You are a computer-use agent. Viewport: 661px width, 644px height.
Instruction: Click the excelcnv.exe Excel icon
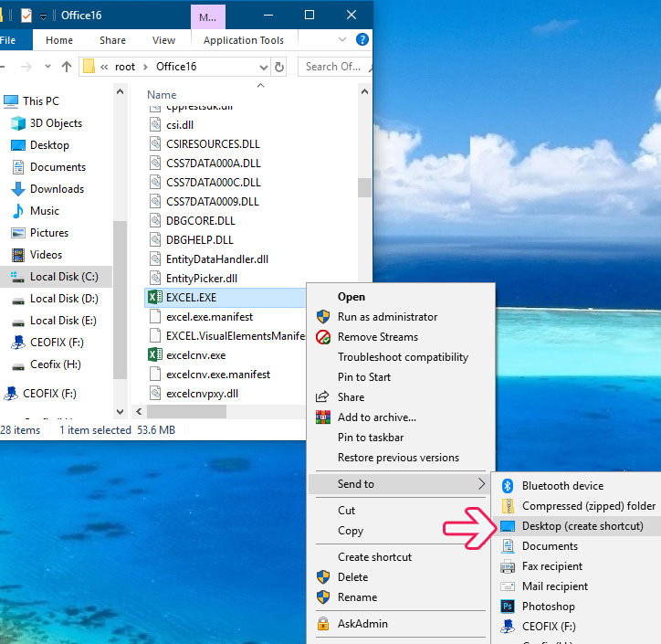(154, 355)
